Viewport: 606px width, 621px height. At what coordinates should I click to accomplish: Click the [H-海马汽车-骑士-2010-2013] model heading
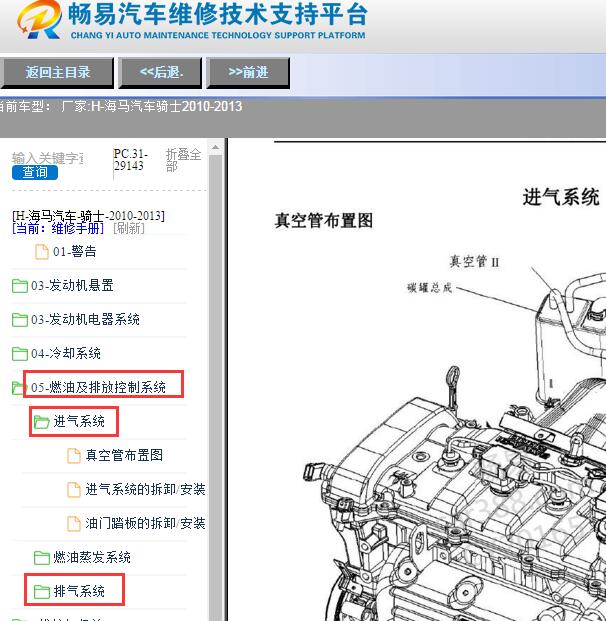tap(88, 216)
